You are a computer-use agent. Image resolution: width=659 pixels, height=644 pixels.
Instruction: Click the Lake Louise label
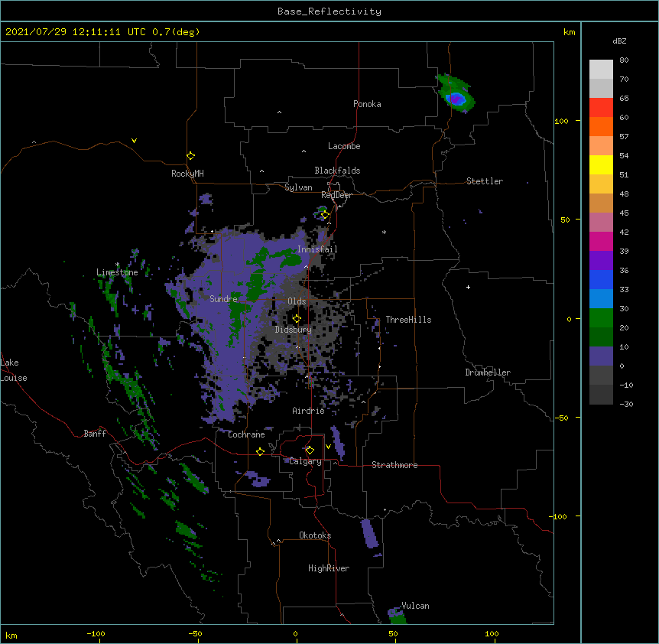point(13,370)
